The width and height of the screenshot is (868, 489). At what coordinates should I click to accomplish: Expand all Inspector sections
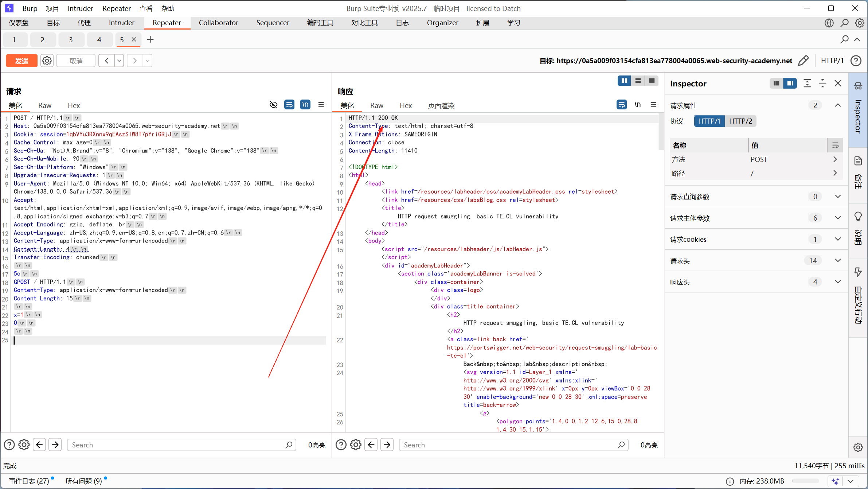click(x=807, y=84)
